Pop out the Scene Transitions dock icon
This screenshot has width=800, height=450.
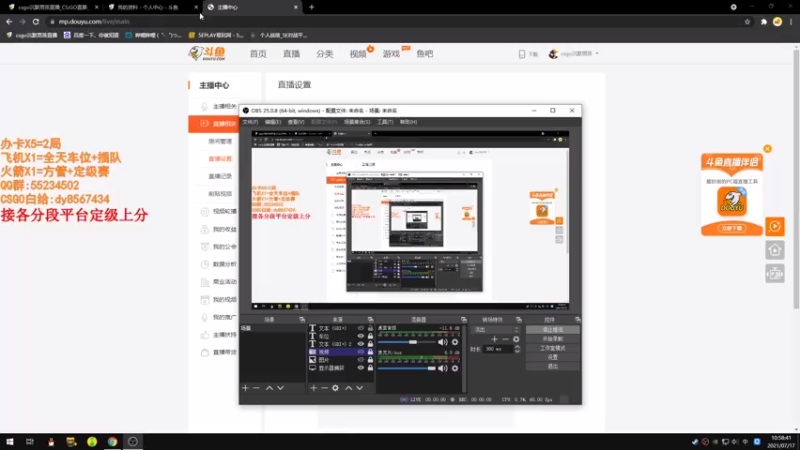pyautogui.click(x=519, y=320)
